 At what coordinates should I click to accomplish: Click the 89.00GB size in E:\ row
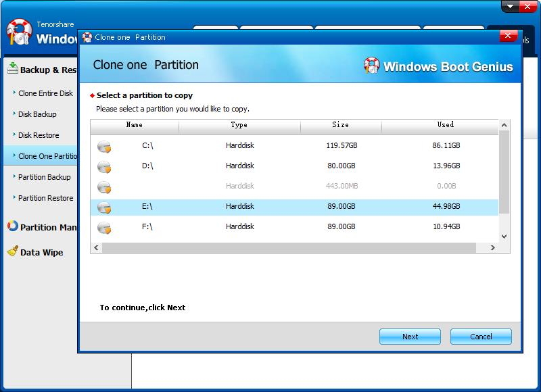[342, 206]
